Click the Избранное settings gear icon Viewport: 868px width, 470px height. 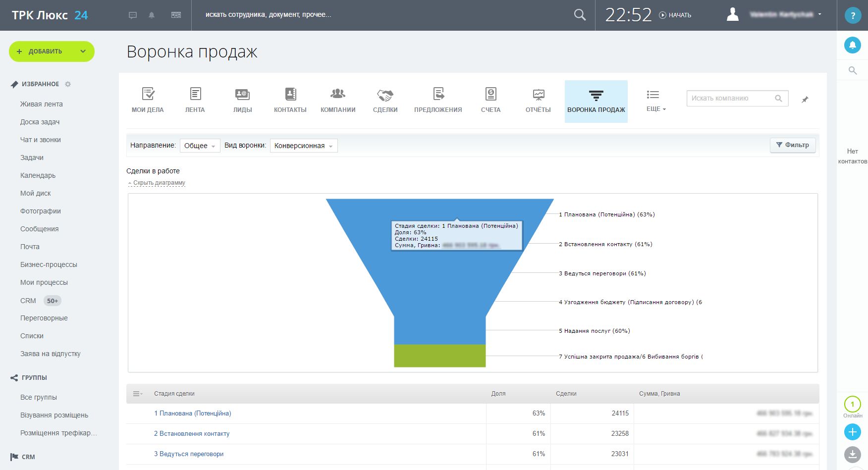[68, 84]
